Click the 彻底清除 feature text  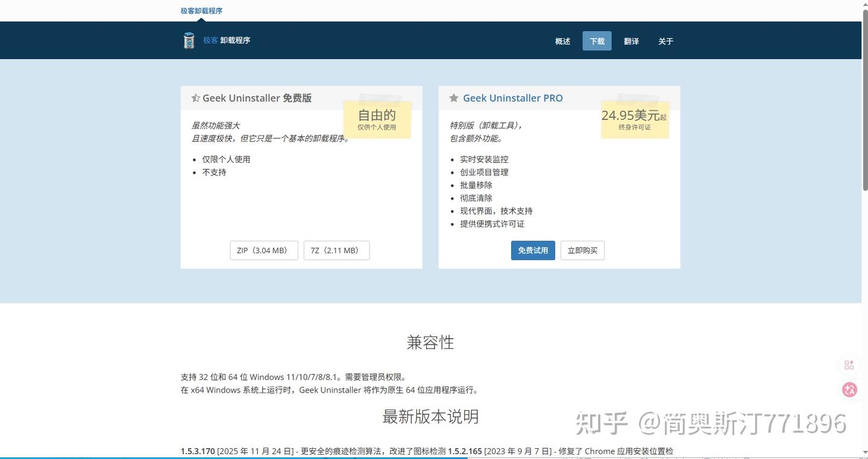pyautogui.click(x=476, y=198)
